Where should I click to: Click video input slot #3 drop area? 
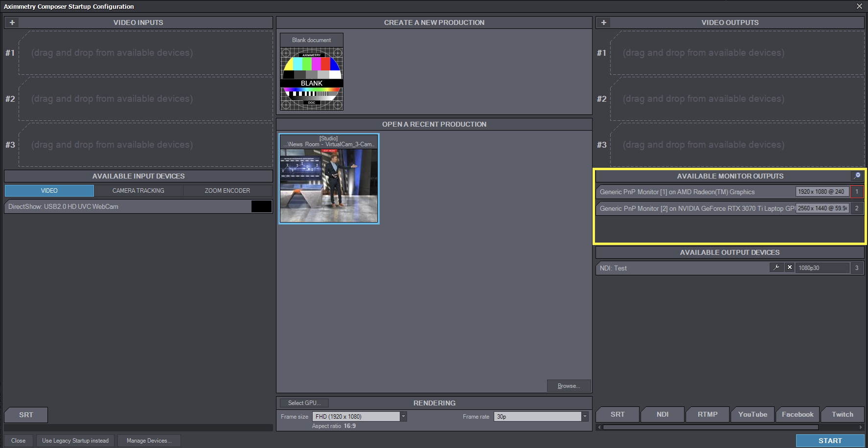(x=146, y=145)
